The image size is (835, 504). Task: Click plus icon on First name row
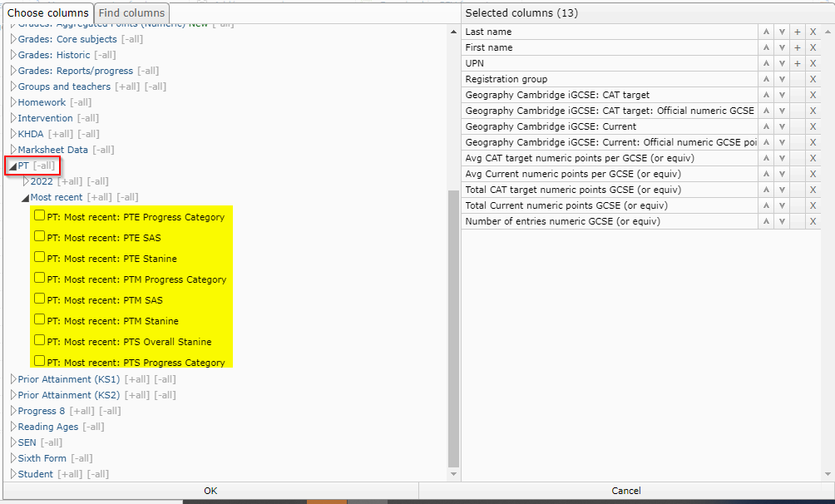[798, 47]
